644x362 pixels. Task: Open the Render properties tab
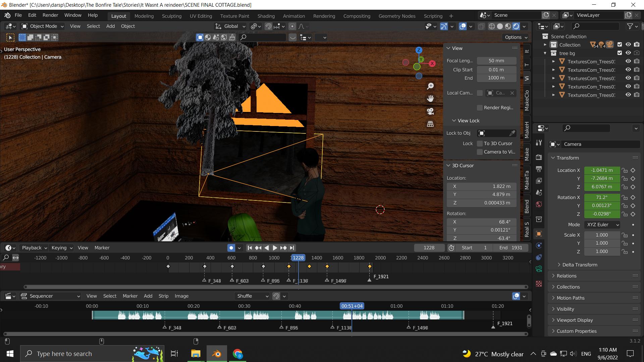539,157
